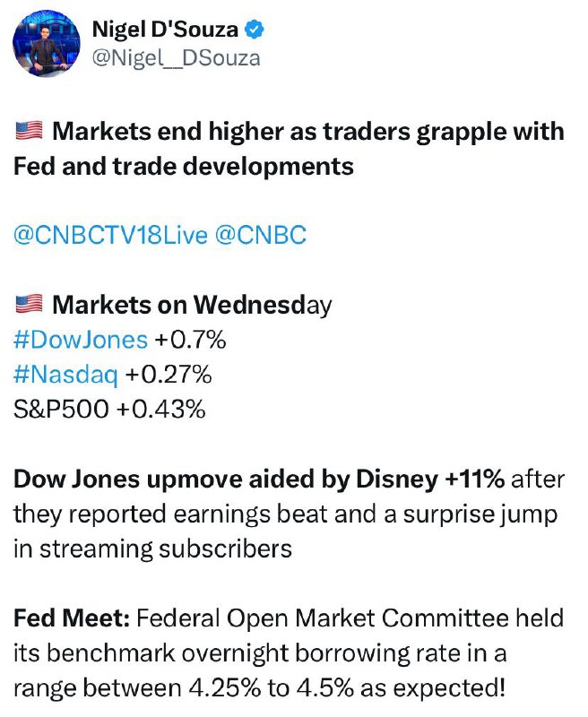Screen dimensions: 588x717
Task: Open Nigel D'Souza's profile picture
Action: click(47, 43)
